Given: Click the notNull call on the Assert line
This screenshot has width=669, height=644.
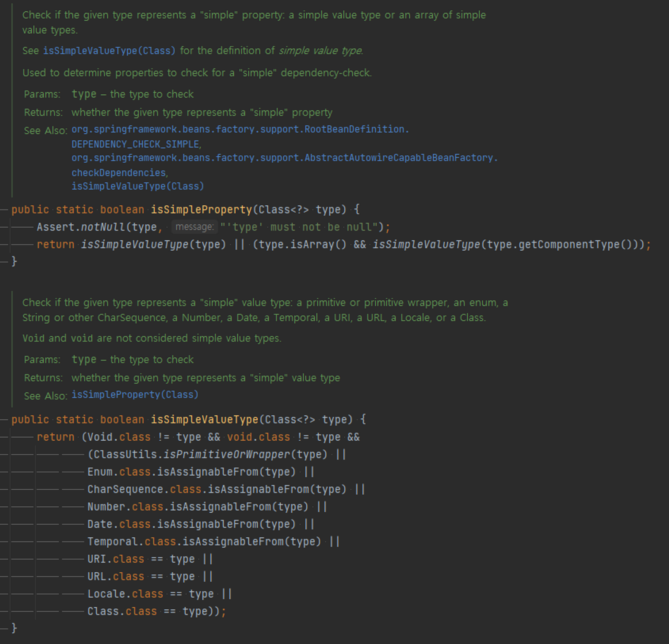Looking at the screenshot, I should click(x=103, y=227).
